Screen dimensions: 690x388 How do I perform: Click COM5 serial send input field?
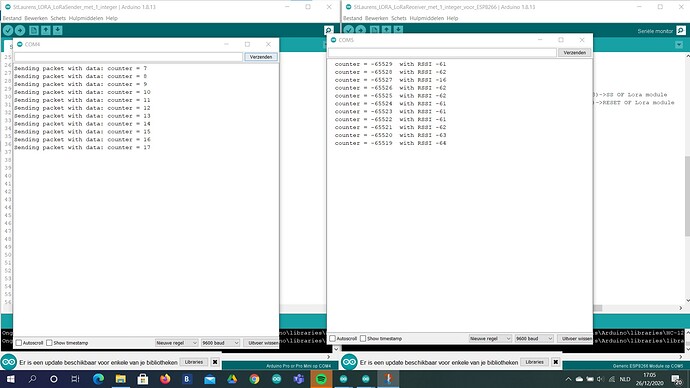(x=442, y=52)
